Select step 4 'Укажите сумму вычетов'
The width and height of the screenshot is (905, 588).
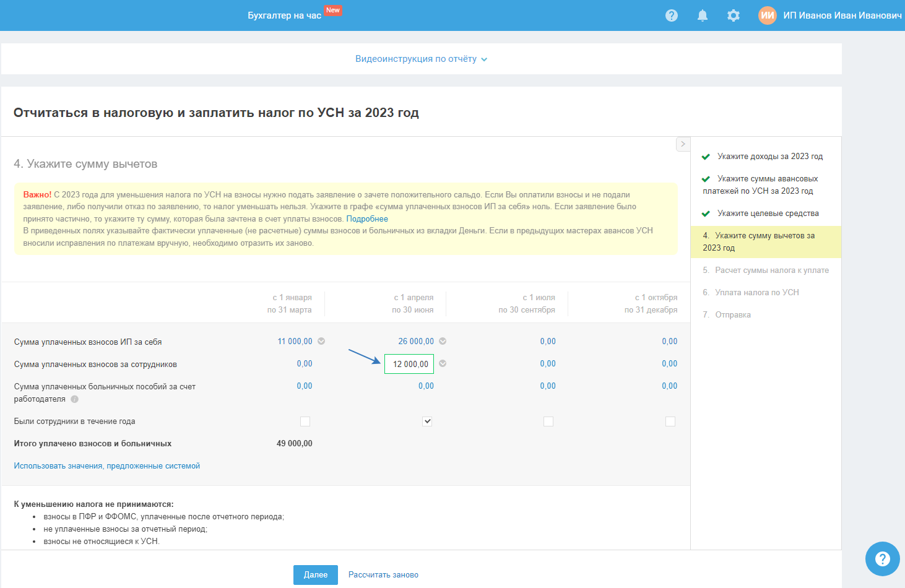point(766,242)
